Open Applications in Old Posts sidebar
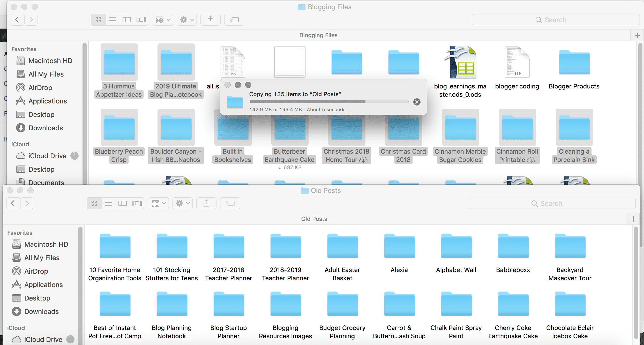Screen dimensions: 644x345 pyautogui.click(x=38, y=284)
